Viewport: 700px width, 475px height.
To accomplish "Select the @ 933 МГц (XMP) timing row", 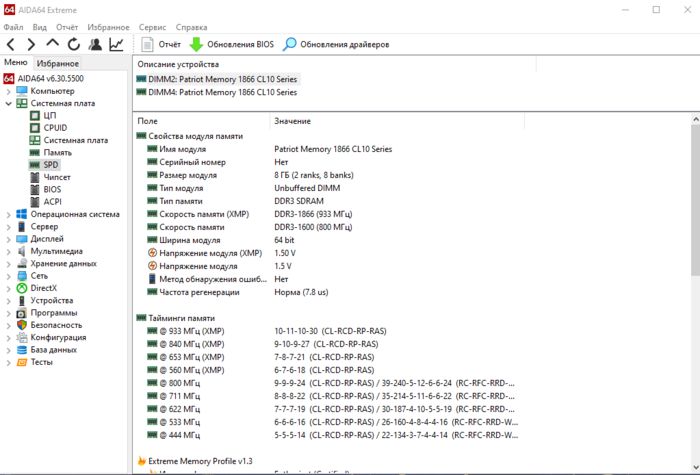I will coord(328,331).
